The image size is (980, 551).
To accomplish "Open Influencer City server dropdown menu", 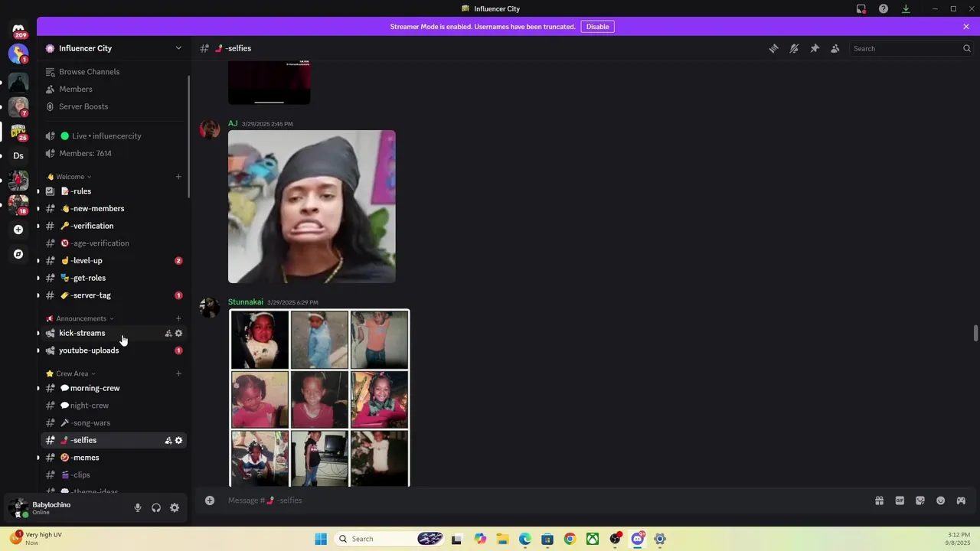I will (178, 48).
